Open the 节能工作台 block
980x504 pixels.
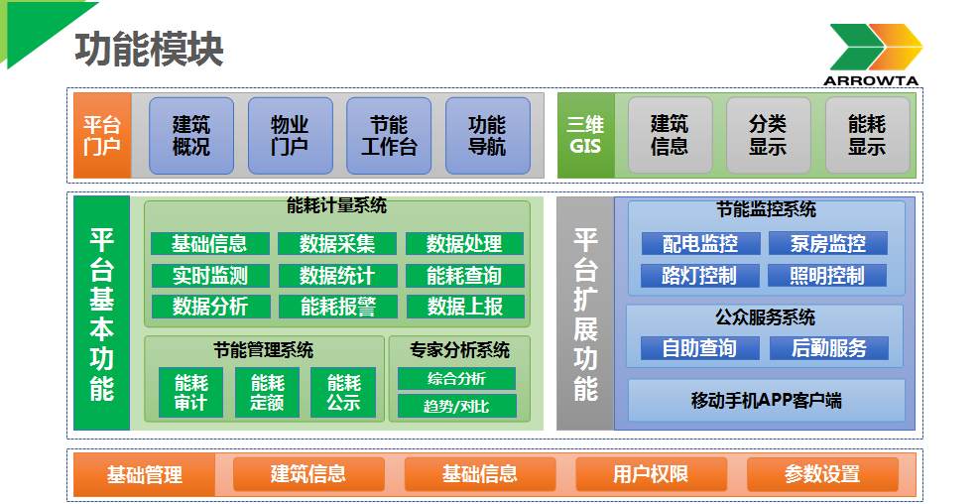[x=388, y=136]
